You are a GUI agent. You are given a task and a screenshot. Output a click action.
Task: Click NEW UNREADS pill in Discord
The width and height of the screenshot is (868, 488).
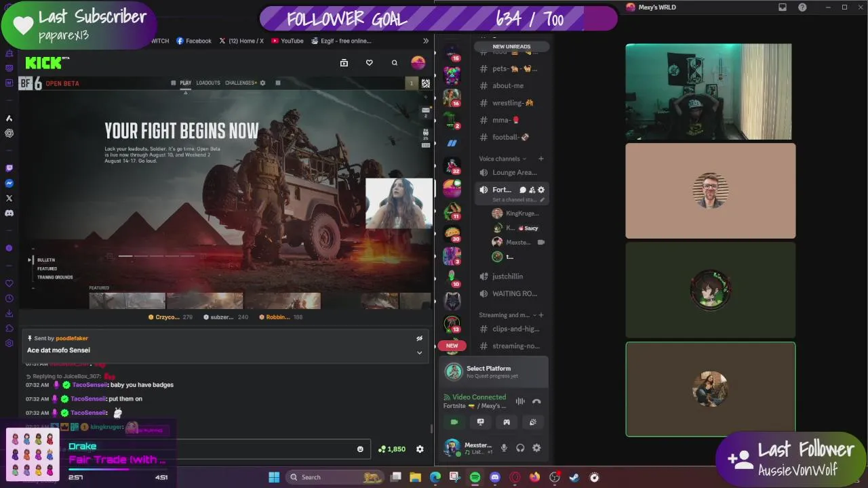(x=511, y=47)
